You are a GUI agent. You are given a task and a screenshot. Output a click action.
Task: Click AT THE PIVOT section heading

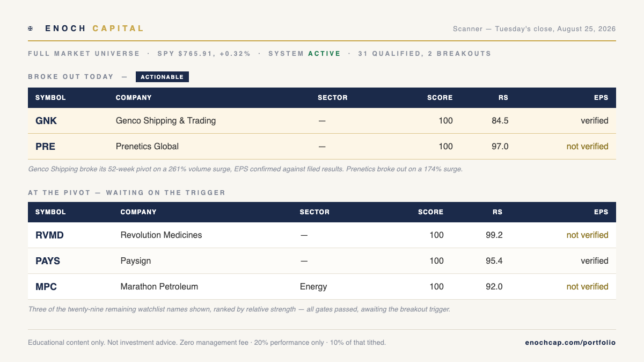tap(127, 192)
